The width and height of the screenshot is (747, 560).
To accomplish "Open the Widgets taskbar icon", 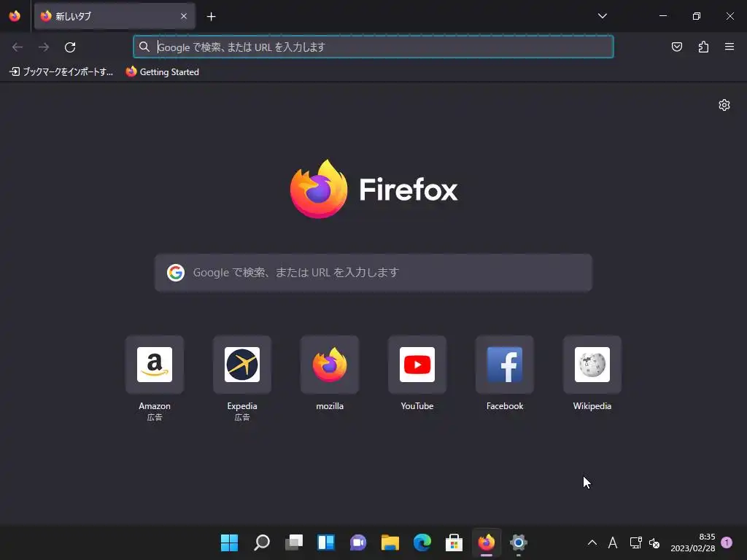I will 326,542.
